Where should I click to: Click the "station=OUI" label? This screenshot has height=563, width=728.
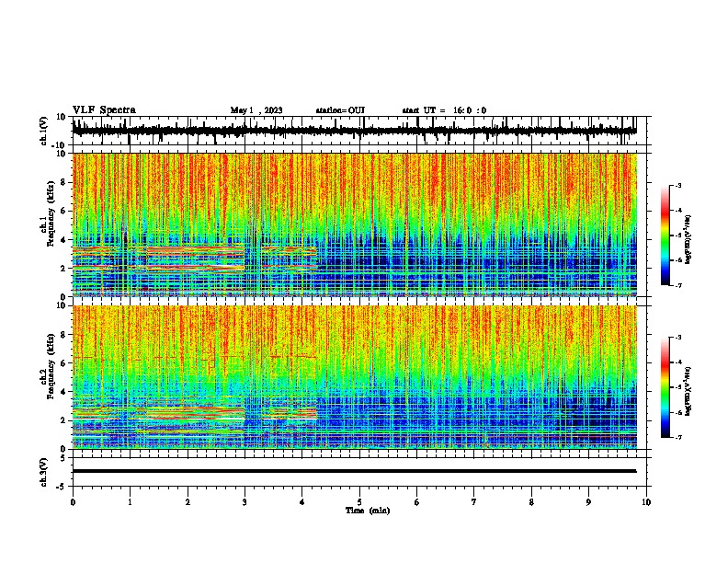click(340, 110)
